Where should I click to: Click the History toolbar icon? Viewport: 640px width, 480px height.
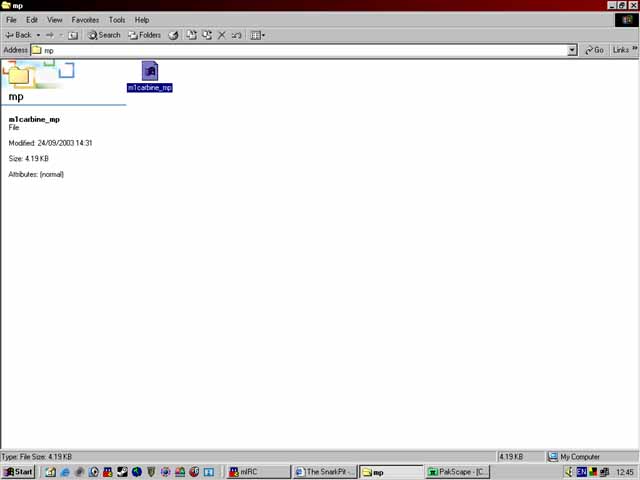click(173, 35)
